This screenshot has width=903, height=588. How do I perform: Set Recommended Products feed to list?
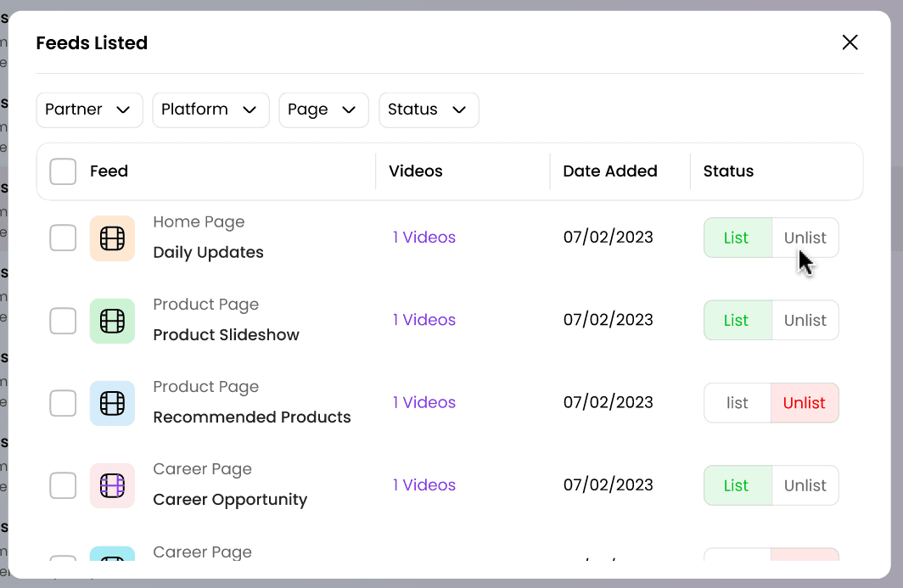tap(738, 403)
